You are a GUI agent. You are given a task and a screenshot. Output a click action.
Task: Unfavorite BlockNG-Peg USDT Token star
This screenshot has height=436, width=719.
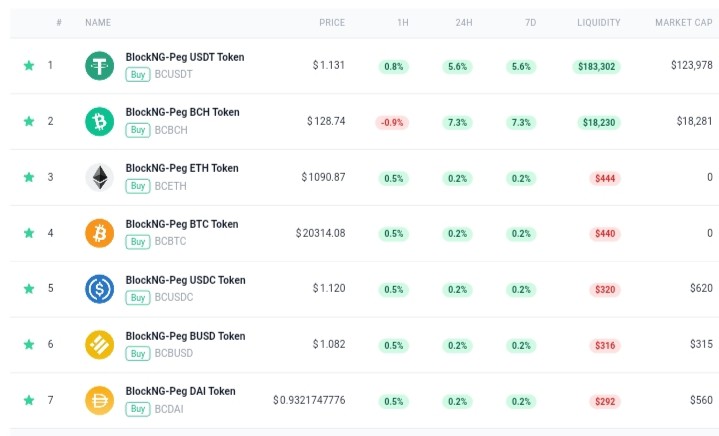pyautogui.click(x=29, y=66)
